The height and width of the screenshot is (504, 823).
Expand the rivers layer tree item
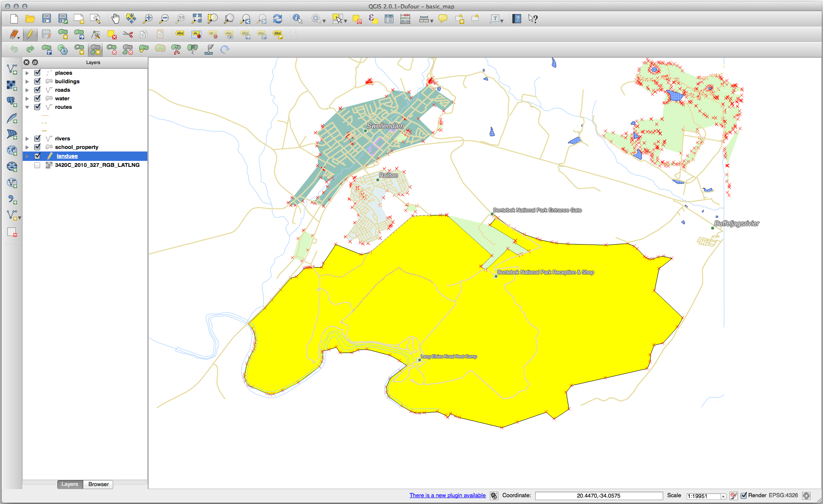[x=27, y=139]
